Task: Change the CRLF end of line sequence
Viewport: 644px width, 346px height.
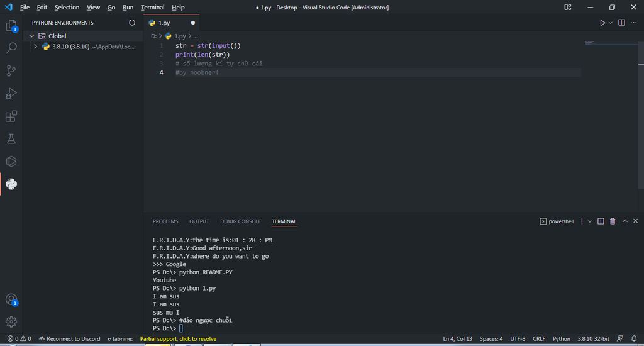Action: click(x=539, y=338)
